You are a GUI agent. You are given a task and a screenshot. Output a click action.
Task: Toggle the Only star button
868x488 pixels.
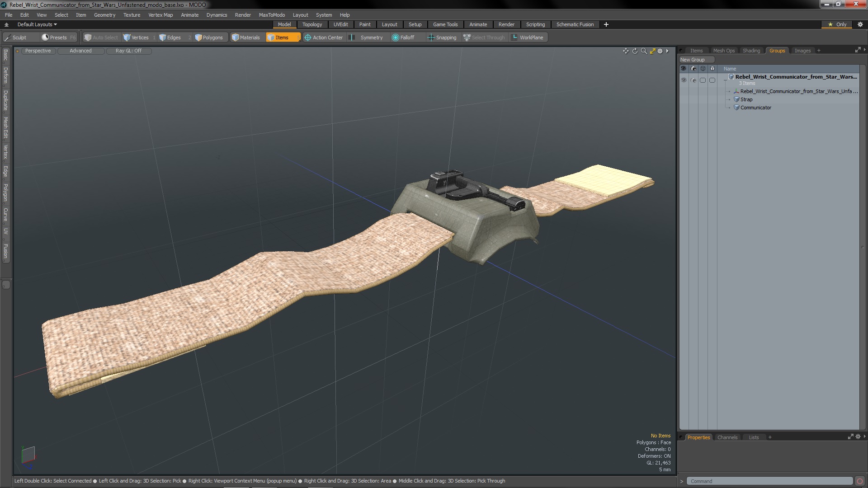click(x=837, y=24)
